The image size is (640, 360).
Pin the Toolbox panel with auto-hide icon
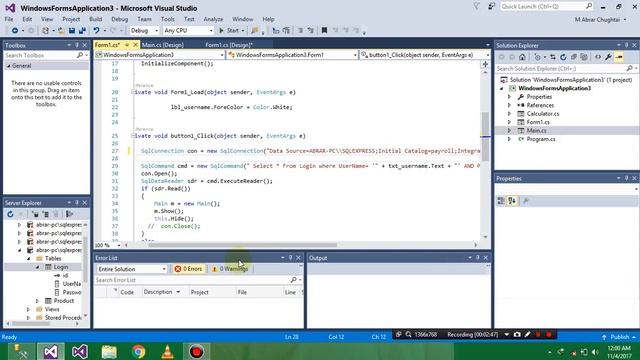click(77, 45)
